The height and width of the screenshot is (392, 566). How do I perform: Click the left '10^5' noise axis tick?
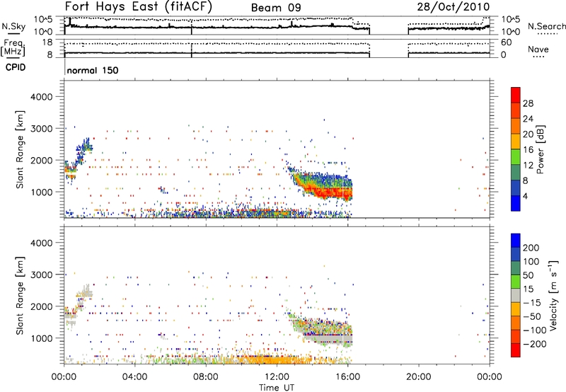pyautogui.click(x=43, y=19)
